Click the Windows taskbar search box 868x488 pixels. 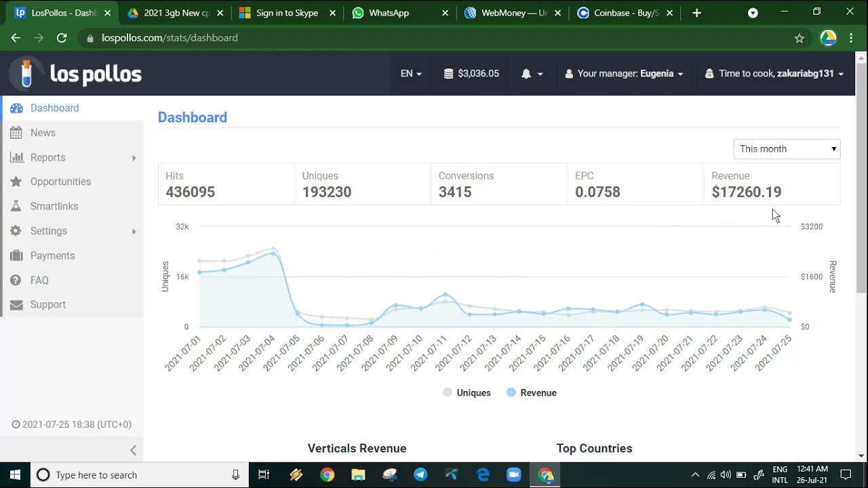(138, 475)
